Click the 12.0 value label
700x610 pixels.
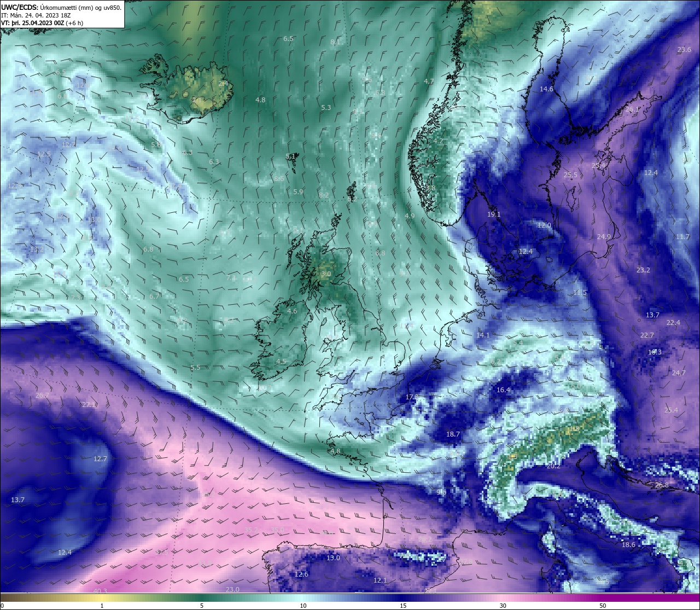pyautogui.click(x=544, y=225)
